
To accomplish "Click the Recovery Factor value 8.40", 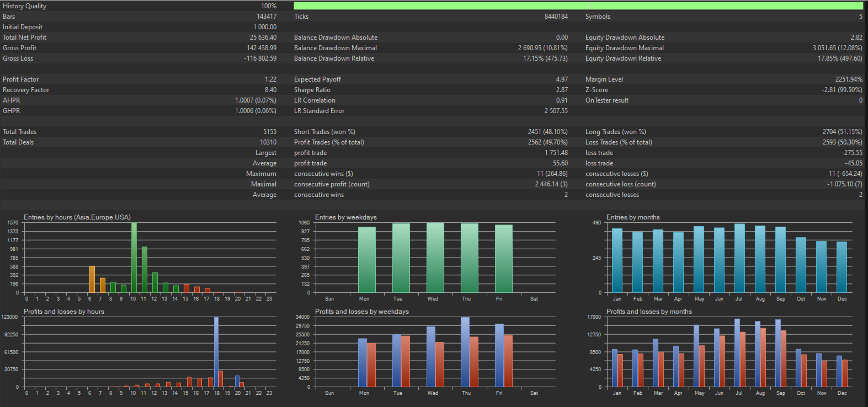I will pyautogui.click(x=270, y=90).
